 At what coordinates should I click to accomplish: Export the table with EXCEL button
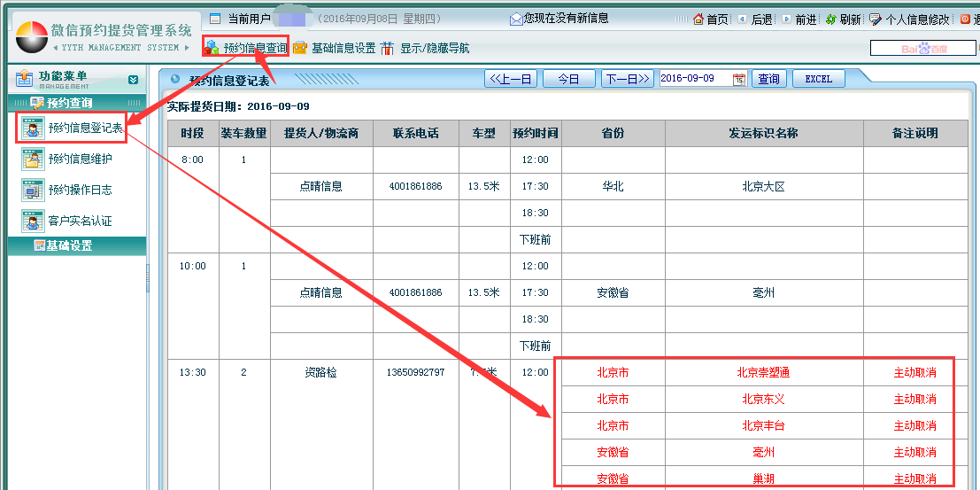pos(818,79)
